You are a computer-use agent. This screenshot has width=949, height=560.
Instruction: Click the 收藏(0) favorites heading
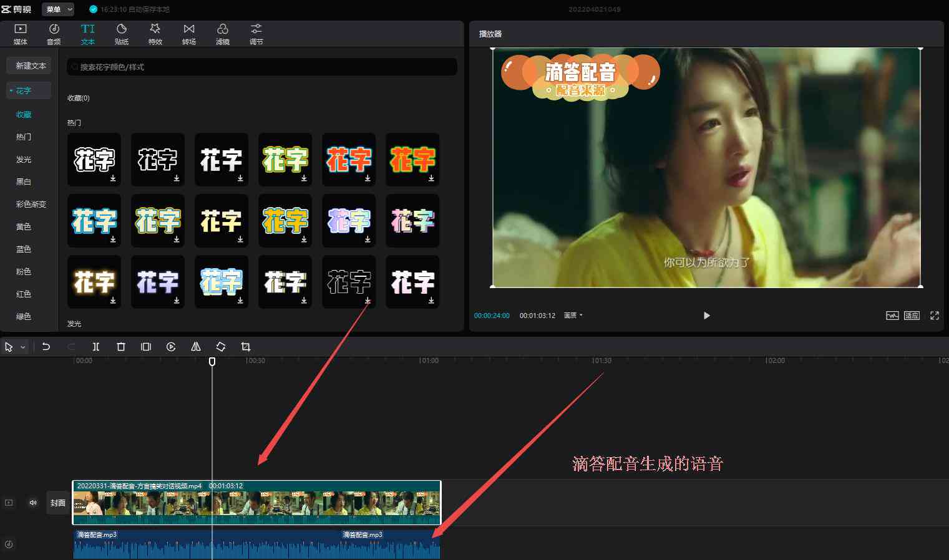point(79,99)
